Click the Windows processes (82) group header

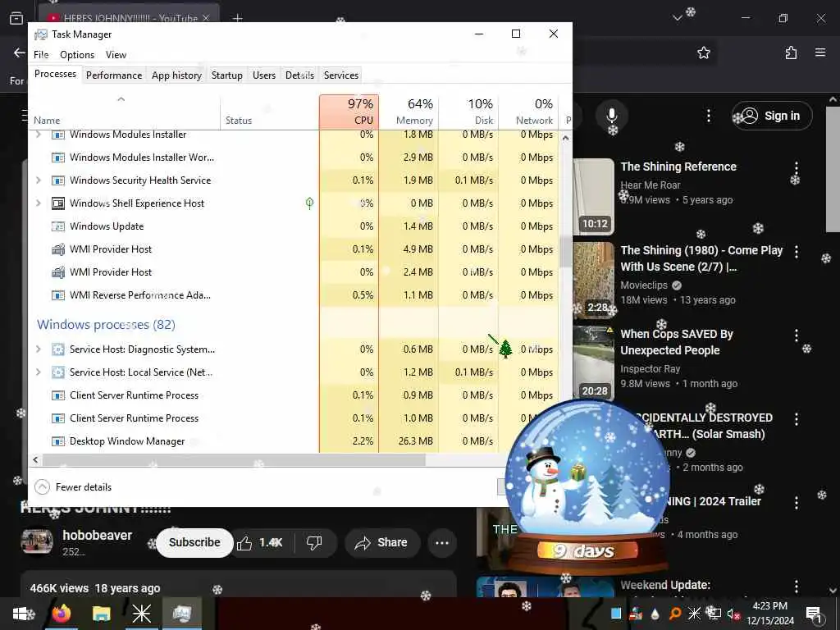click(106, 325)
